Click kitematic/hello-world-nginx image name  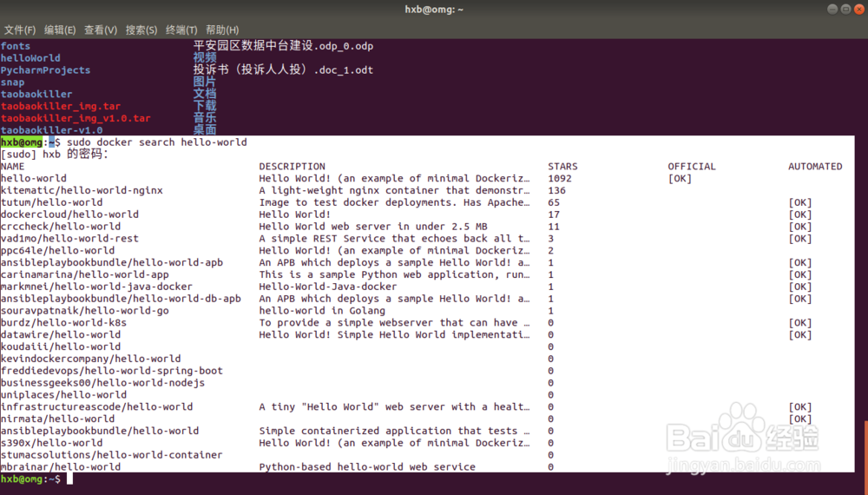[x=82, y=190]
